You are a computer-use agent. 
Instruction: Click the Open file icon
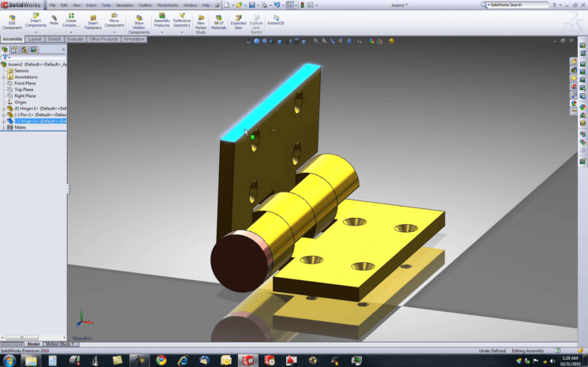[239, 5]
